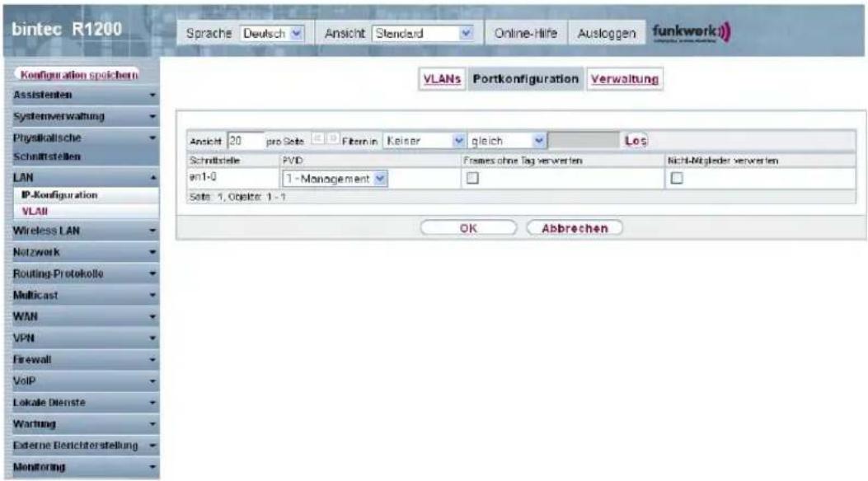
Task: Expand the Netzwerk menu
Action: click(82, 252)
